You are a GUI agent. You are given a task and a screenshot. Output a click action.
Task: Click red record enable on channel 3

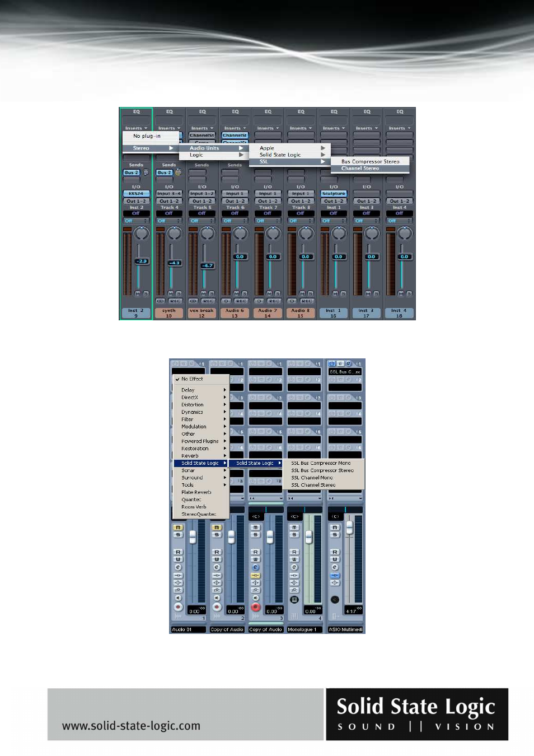256,607
